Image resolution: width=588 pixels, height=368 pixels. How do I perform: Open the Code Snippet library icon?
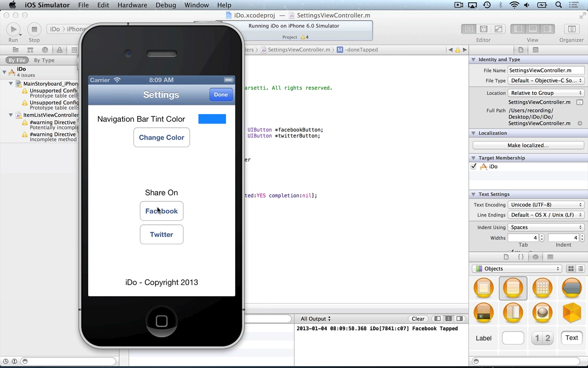point(521,257)
